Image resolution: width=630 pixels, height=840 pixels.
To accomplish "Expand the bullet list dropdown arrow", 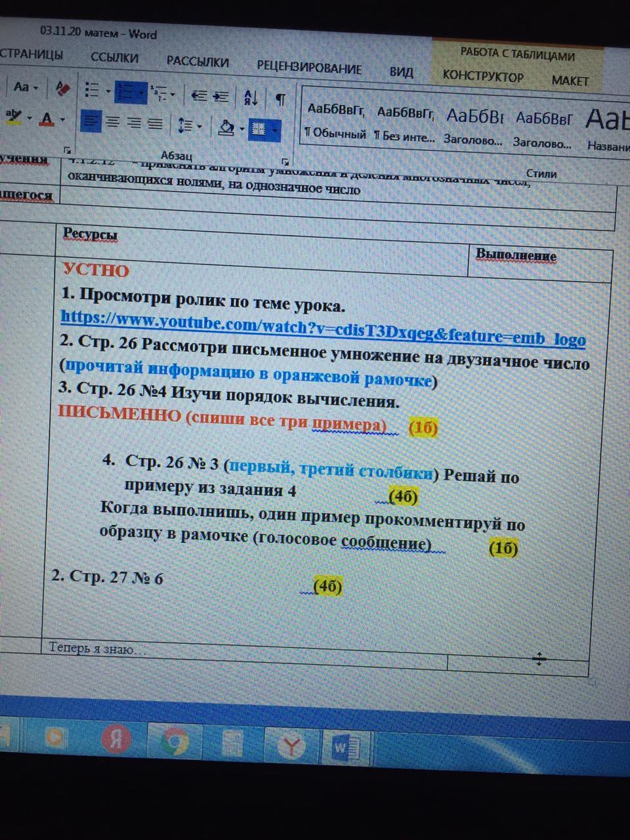I will pyautogui.click(x=108, y=91).
